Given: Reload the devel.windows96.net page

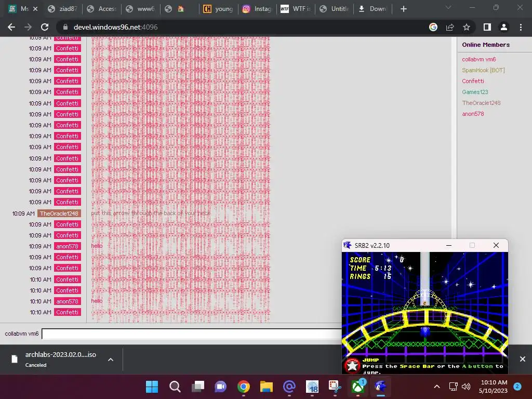Looking at the screenshot, I should click(x=45, y=27).
